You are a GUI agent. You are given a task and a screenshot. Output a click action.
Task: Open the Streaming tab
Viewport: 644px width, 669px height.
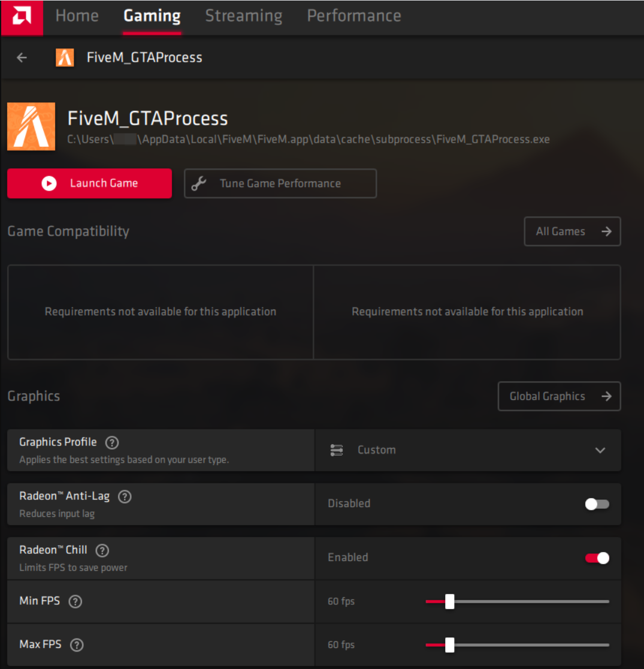(x=243, y=16)
